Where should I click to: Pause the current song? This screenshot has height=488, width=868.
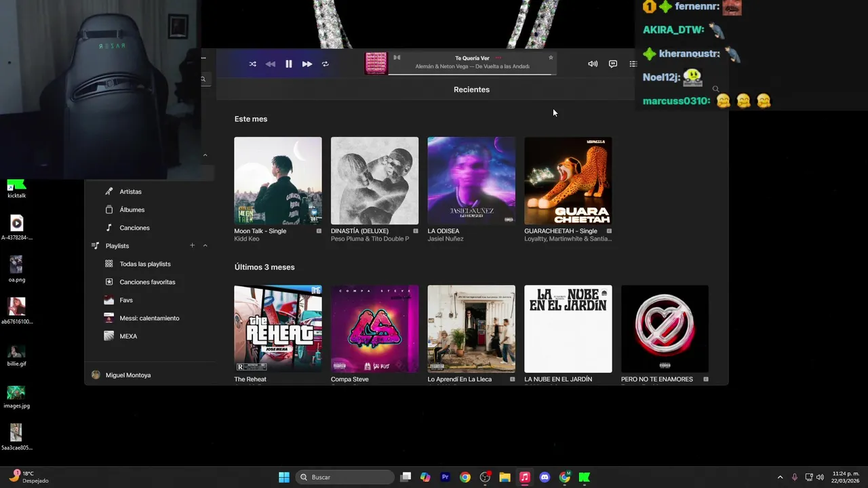(288, 64)
